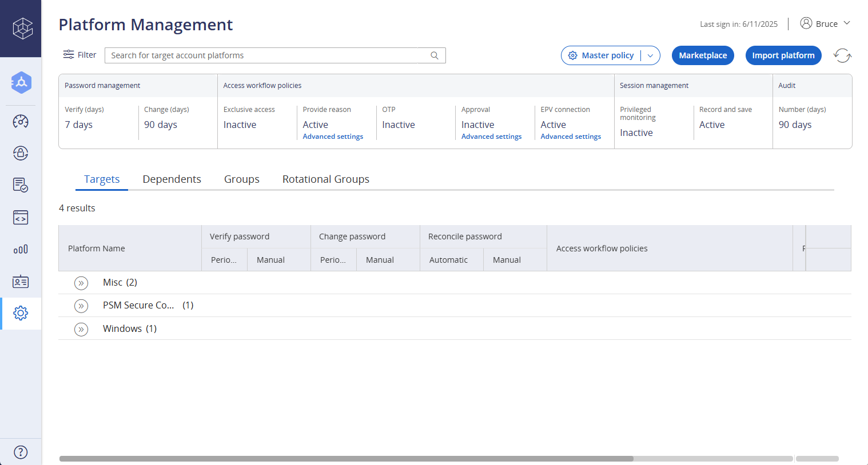Refresh platforms with the circular arrows icon

click(842, 55)
